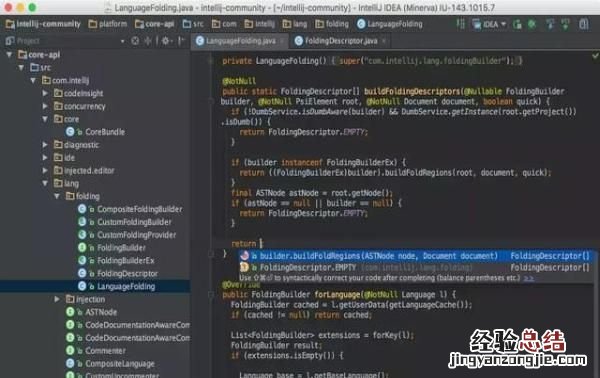
Task: Expand the injection package
Action: [57, 299]
